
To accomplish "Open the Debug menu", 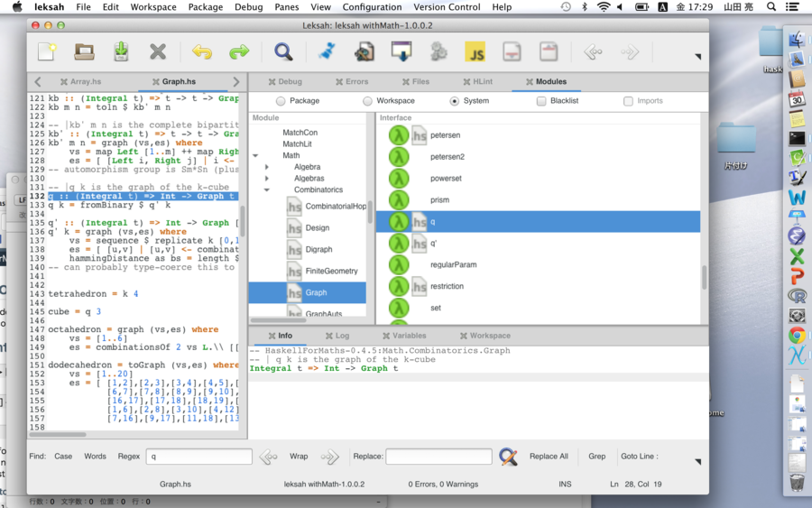I will 249,6.
